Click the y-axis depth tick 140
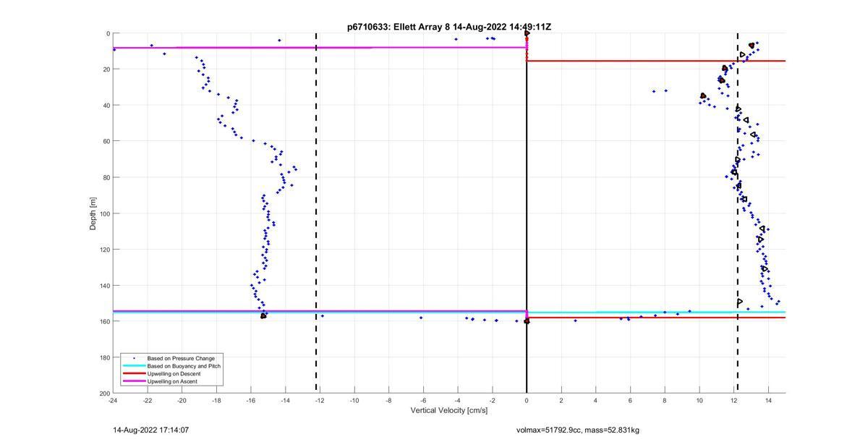 (x=104, y=285)
